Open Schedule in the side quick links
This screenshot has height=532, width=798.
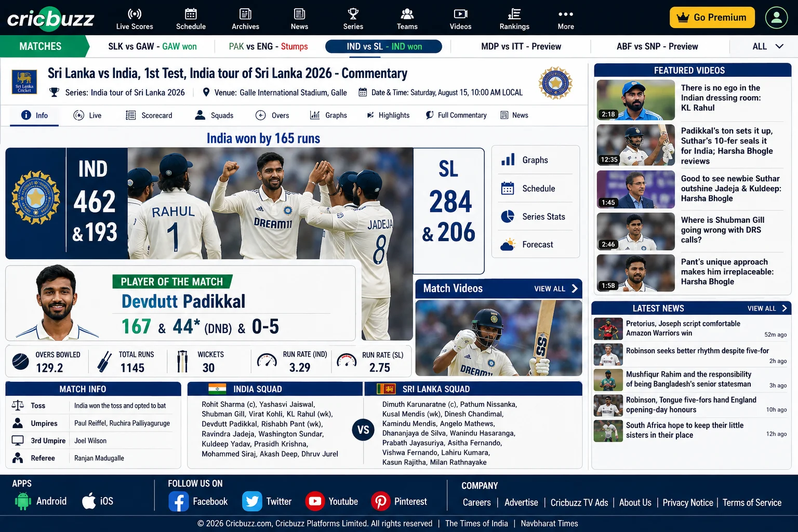point(536,189)
